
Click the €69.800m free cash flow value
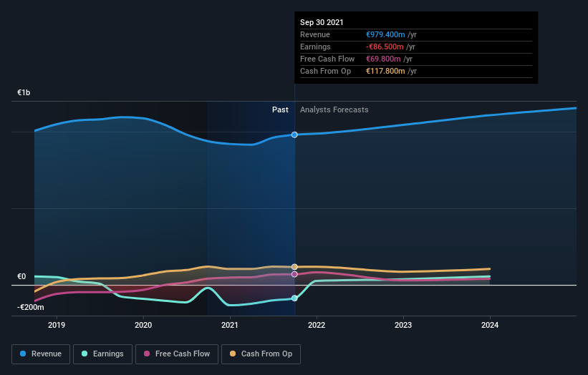(x=383, y=59)
